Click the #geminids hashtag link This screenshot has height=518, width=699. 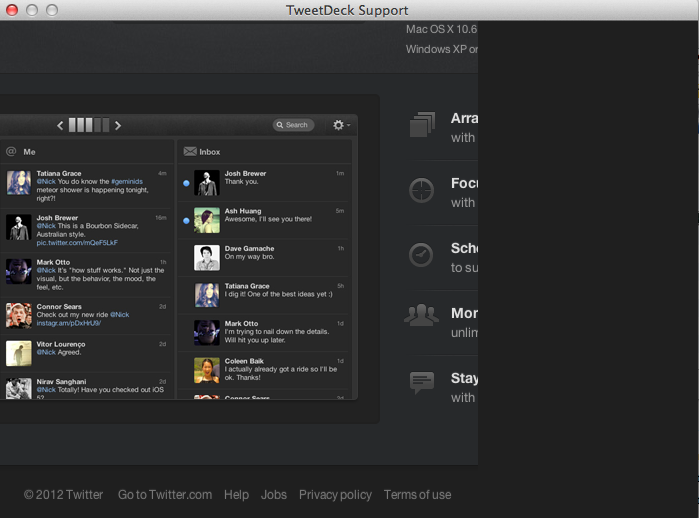pyautogui.click(x=127, y=181)
